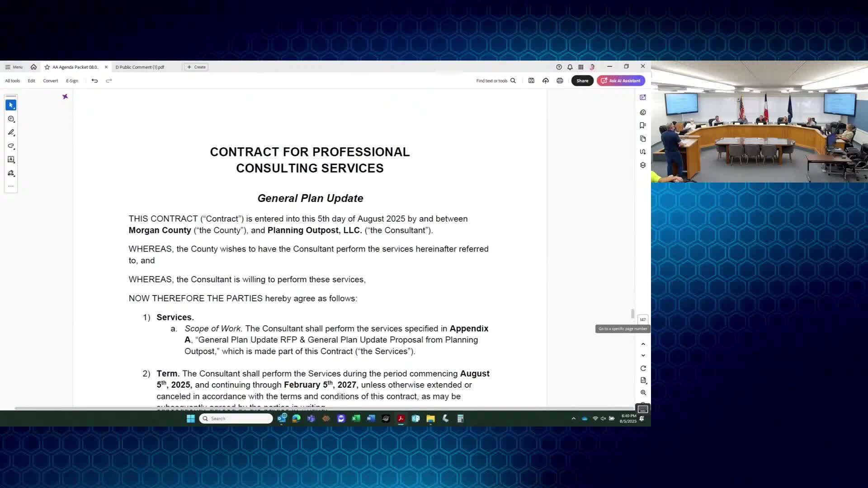Click the page number box showing 147
The image size is (868, 488).
click(x=642, y=319)
